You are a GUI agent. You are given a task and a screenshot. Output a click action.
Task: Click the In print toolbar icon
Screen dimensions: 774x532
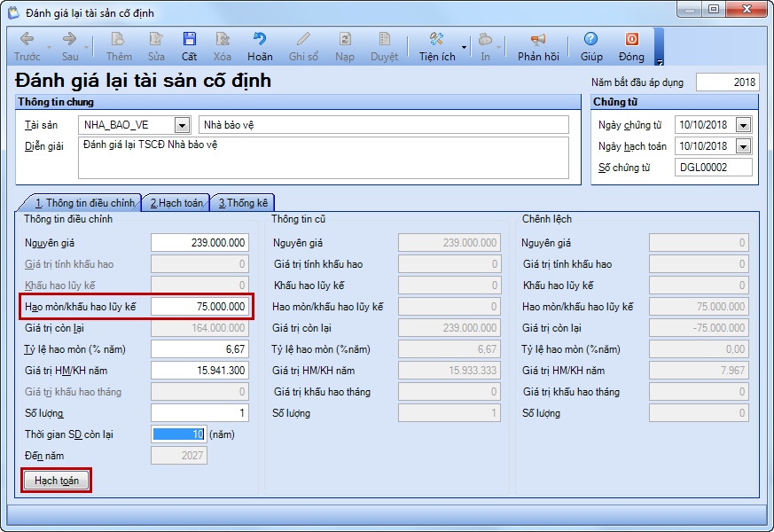pos(485,39)
